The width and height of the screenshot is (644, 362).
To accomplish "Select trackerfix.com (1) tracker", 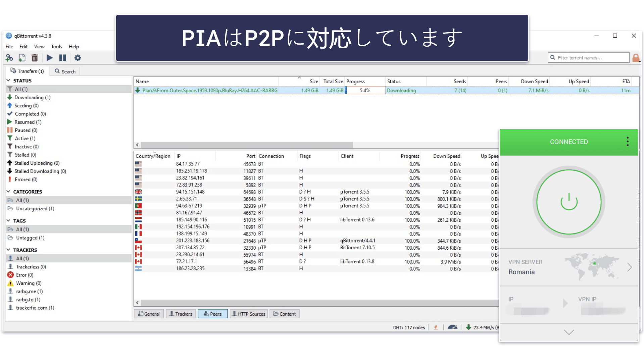I will pyautogui.click(x=35, y=308).
